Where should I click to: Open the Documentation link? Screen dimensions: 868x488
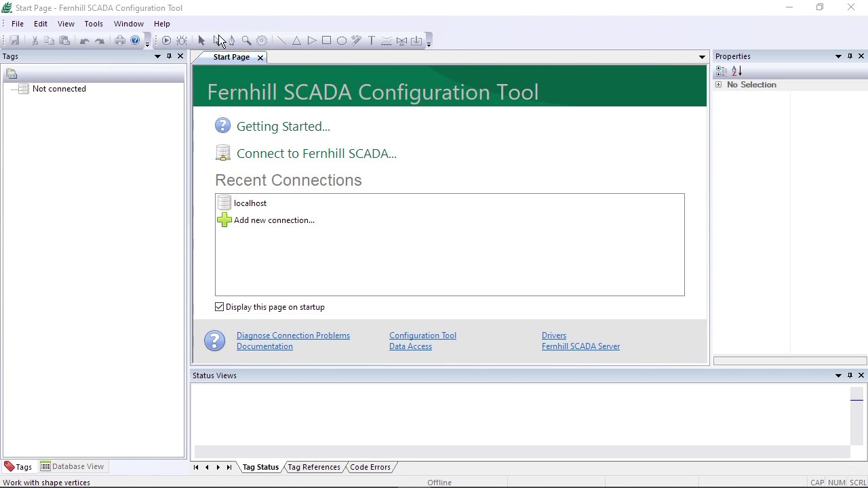pyautogui.click(x=264, y=346)
